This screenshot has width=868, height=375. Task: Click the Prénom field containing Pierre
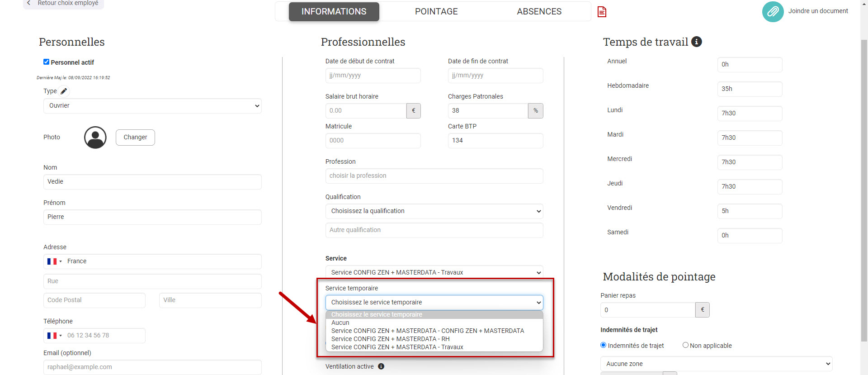pos(152,217)
